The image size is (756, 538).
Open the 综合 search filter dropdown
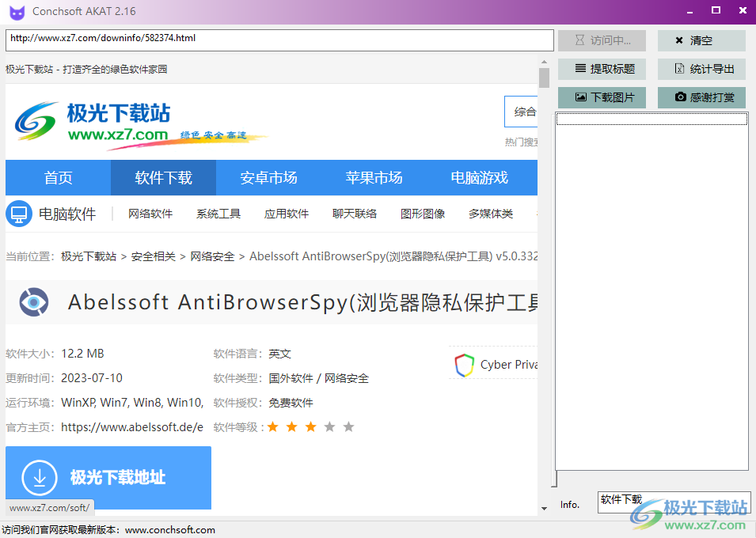pyautogui.click(x=522, y=112)
